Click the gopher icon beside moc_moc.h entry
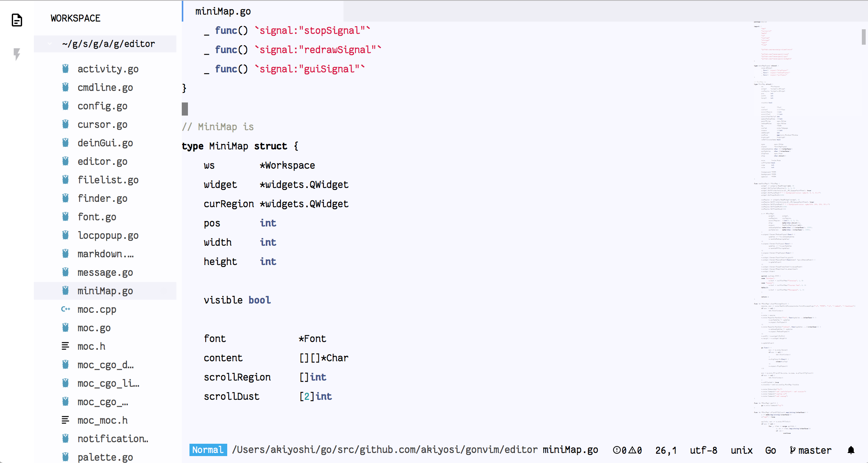 (65, 420)
